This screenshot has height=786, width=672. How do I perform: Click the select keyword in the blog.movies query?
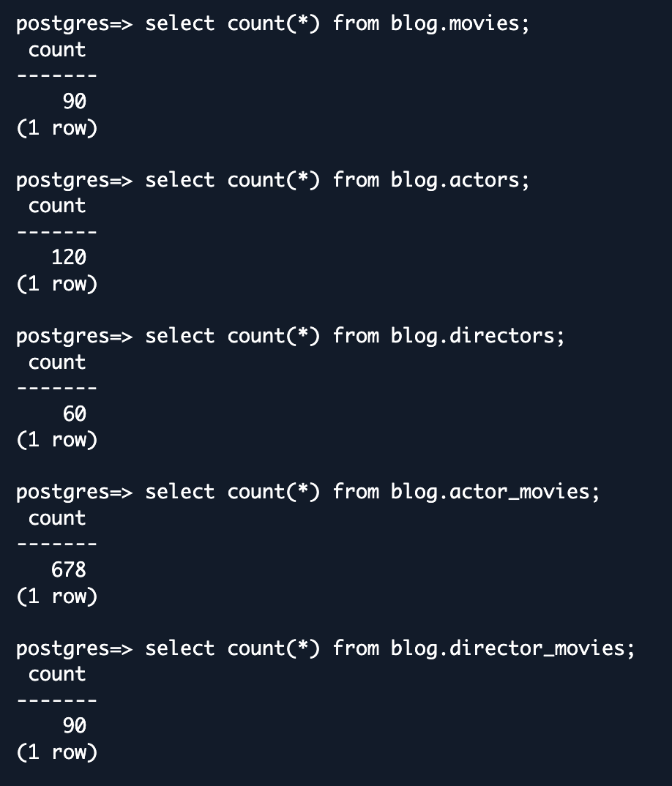click(180, 23)
